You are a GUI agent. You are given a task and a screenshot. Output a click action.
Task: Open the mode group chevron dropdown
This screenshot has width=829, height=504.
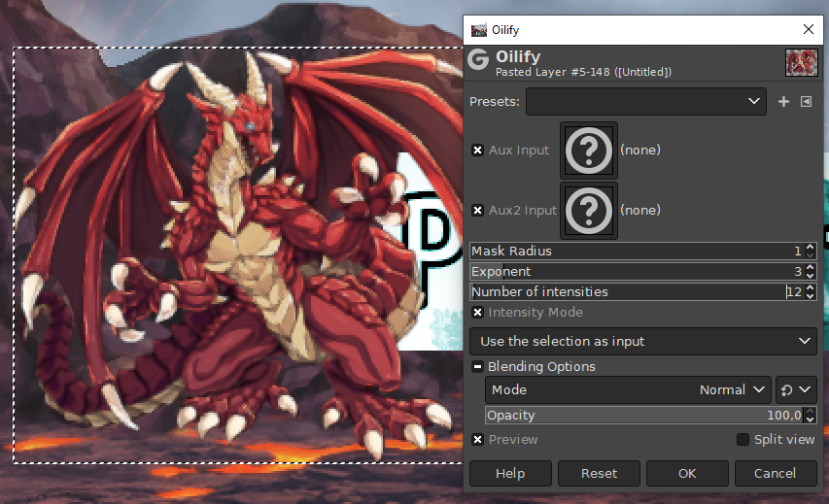[805, 389]
